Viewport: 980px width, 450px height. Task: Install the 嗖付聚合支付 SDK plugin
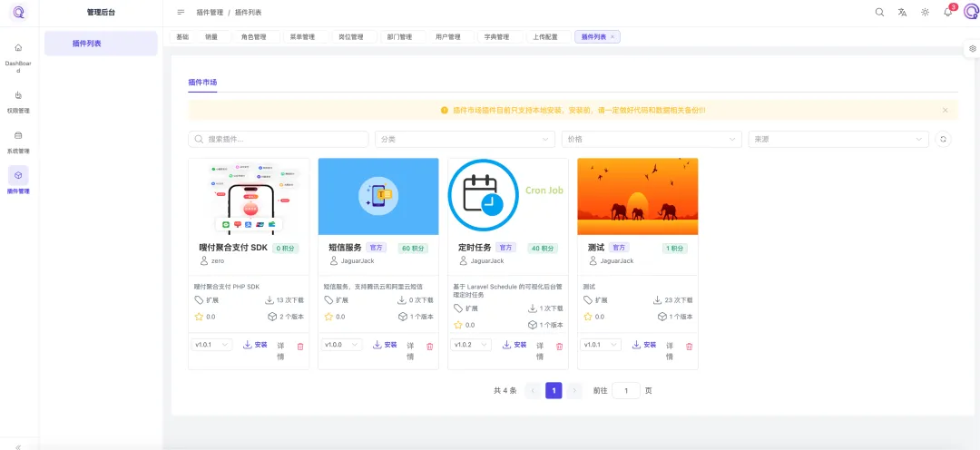[x=255, y=345]
